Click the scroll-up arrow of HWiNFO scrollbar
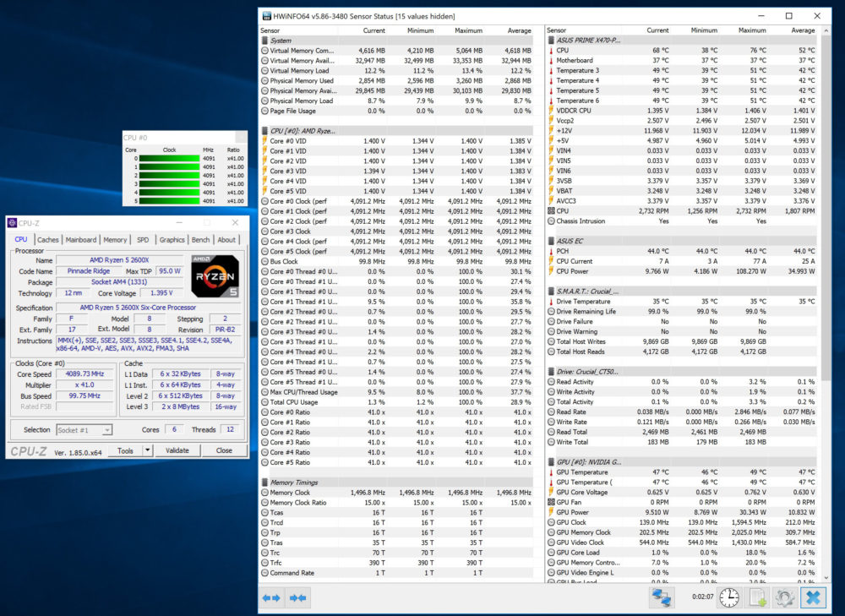The width and height of the screenshot is (845, 616). click(x=826, y=30)
